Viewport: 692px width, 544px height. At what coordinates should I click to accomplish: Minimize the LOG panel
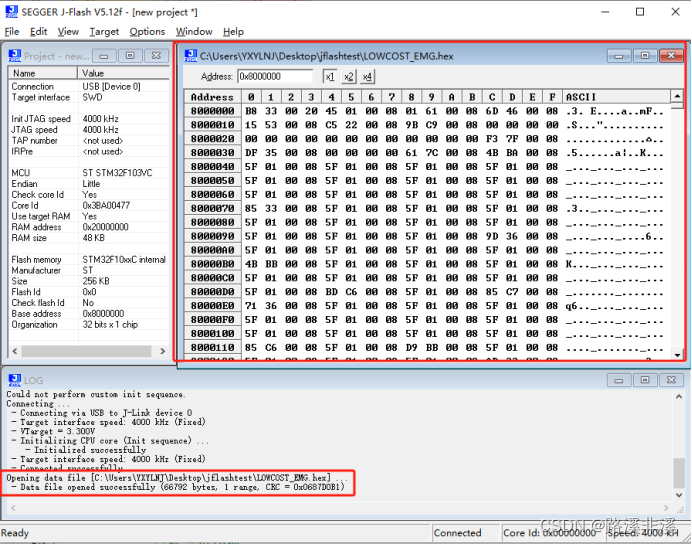[x=619, y=380]
